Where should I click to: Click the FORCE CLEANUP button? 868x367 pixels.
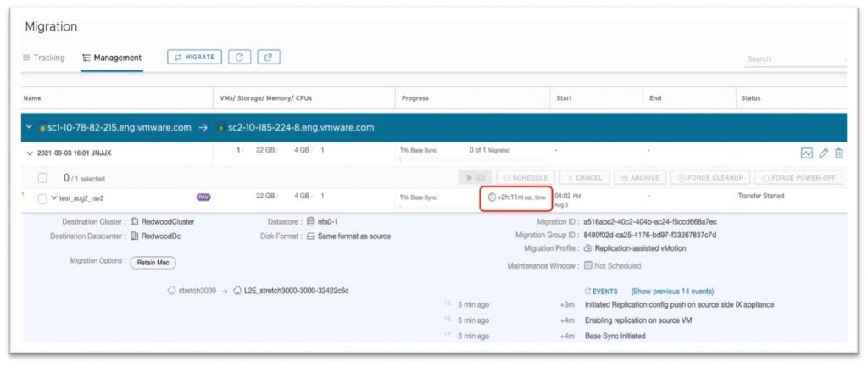(x=710, y=178)
